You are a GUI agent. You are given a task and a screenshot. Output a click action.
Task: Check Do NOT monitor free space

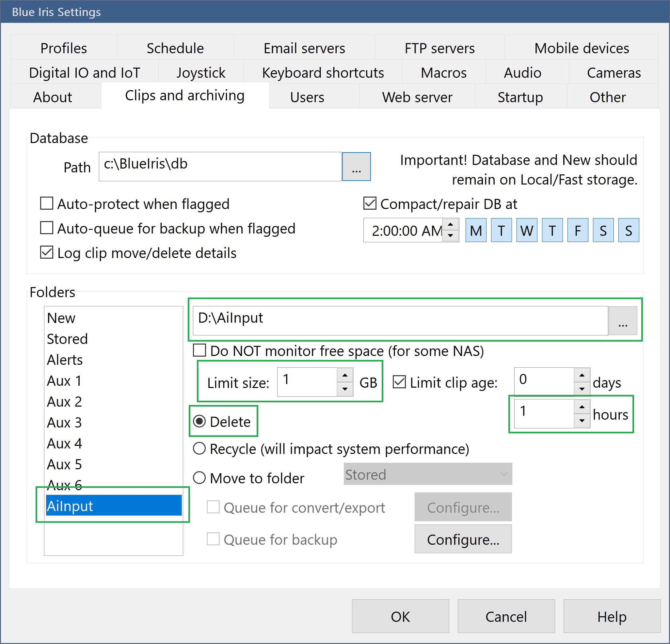(x=199, y=350)
